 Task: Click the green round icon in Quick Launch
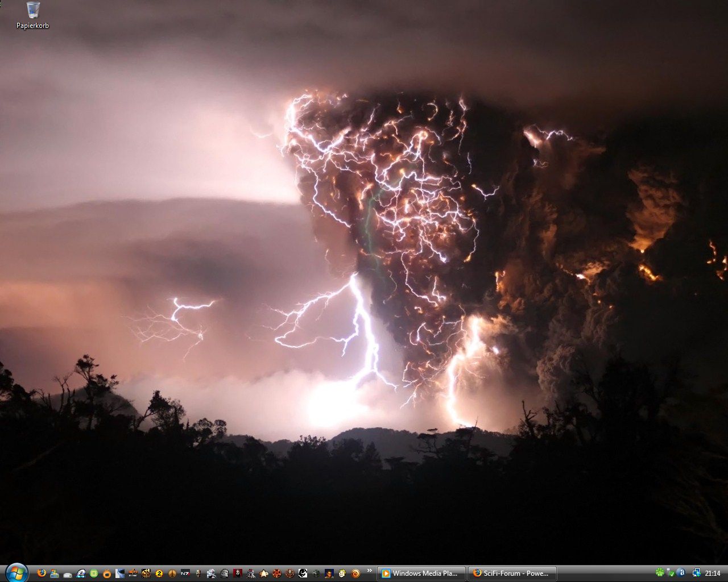coord(94,573)
